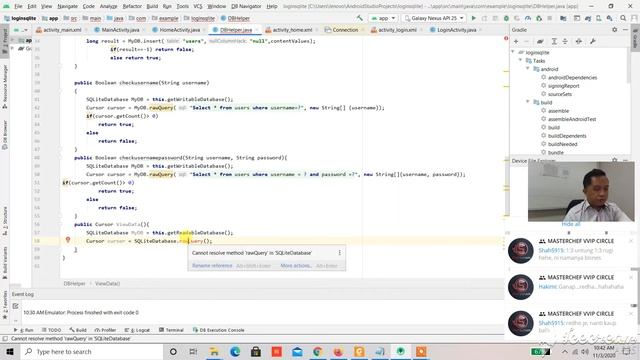Open the Logcat tool window
The height and width of the screenshot is (360, 640).
[x=138, y=330]
